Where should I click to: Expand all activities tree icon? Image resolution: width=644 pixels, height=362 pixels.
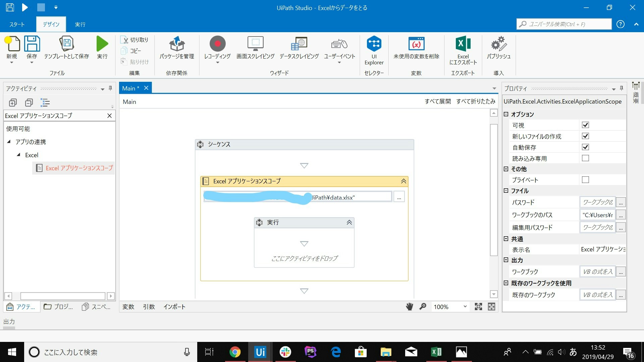13,103
